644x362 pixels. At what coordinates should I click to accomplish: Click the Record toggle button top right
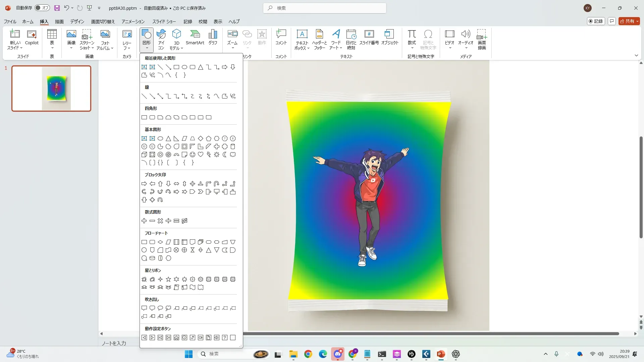[x=596, y=21]
